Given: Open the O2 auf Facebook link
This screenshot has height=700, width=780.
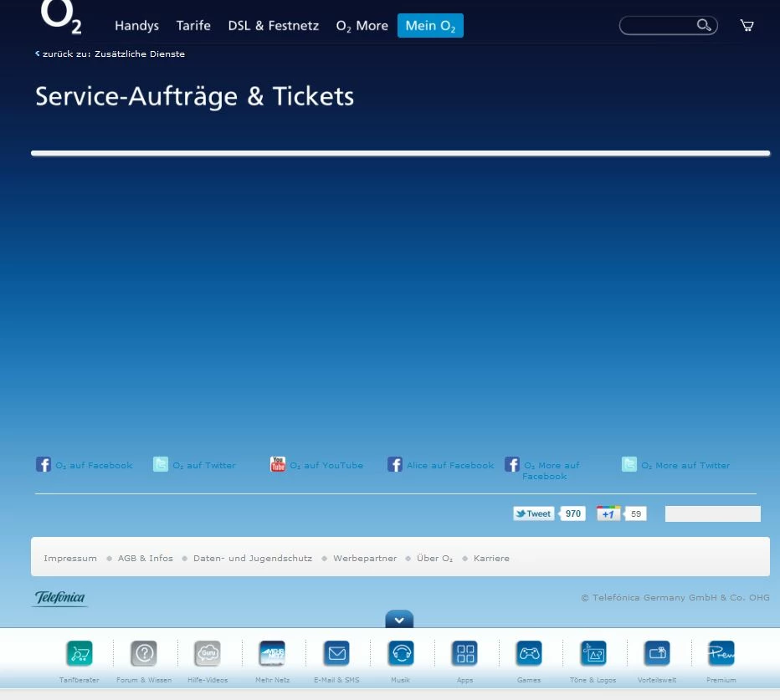Looking at the screenshot, I should (x=94, y=465).
